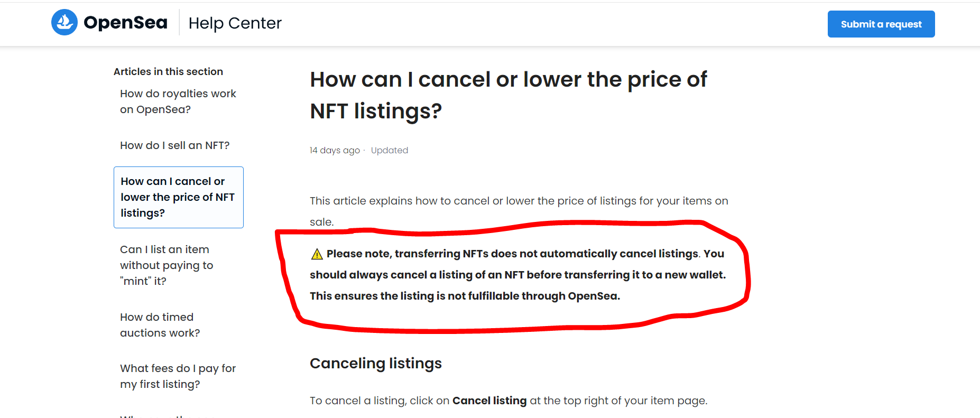Click the yellow warning triangle icon

tap(317, 254)
